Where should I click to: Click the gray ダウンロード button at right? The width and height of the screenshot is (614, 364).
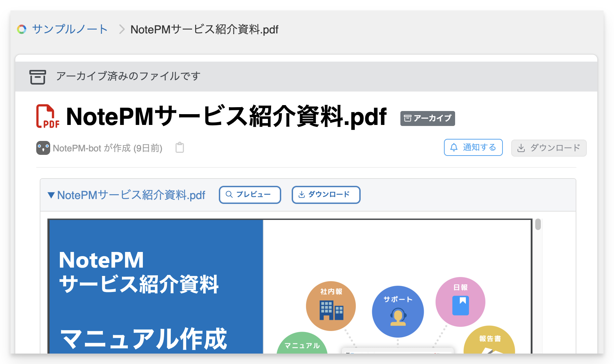pyautogui.click(x=549, y=148)
